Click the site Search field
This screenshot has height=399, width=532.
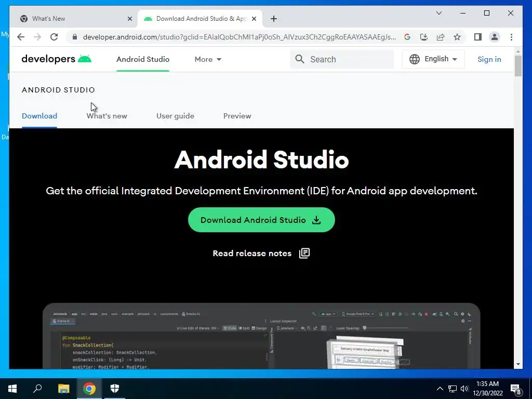342,59
